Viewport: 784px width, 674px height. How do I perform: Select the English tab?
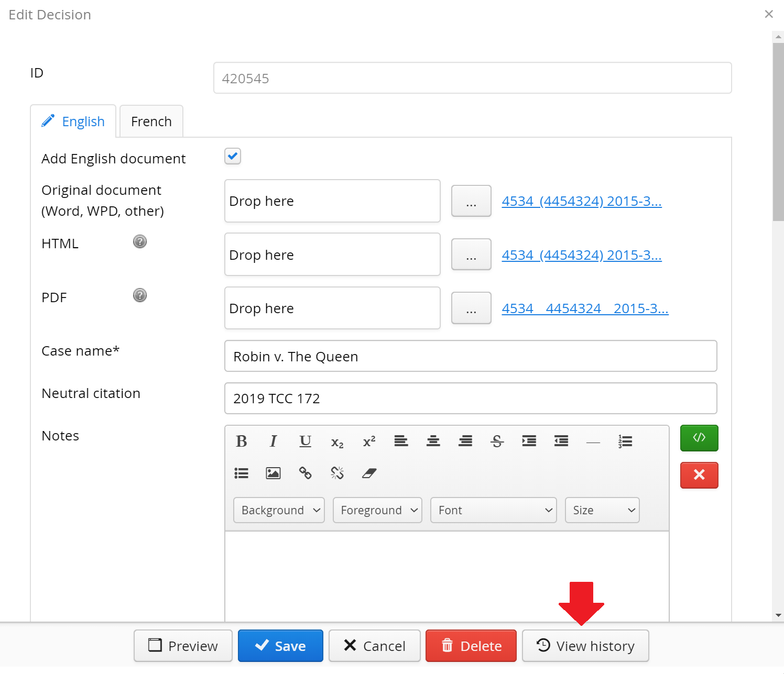click(x=73, y=121)
